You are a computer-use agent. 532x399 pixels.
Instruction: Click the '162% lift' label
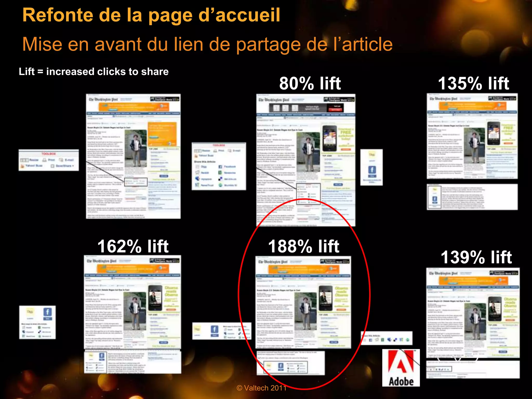tap(133, 246)
